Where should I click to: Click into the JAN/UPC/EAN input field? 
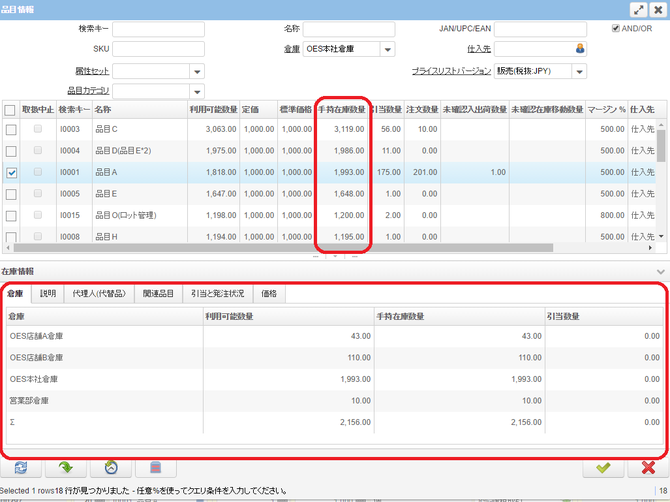pyautogui.click(x=540, y=29)
